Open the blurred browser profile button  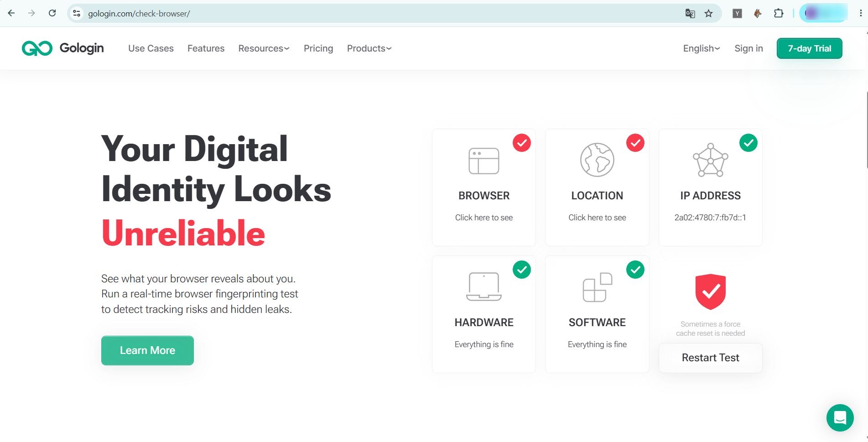pos(824,13)
